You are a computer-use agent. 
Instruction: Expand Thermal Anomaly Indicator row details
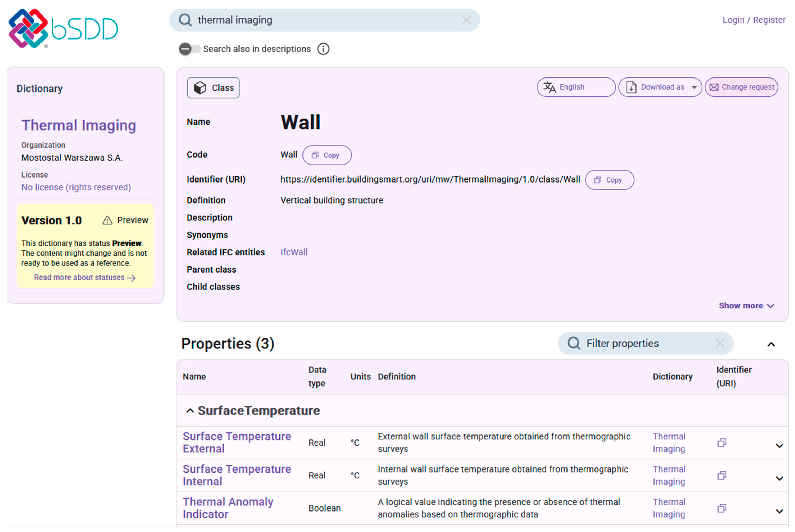pyautogui.click(x=779, y=511)
